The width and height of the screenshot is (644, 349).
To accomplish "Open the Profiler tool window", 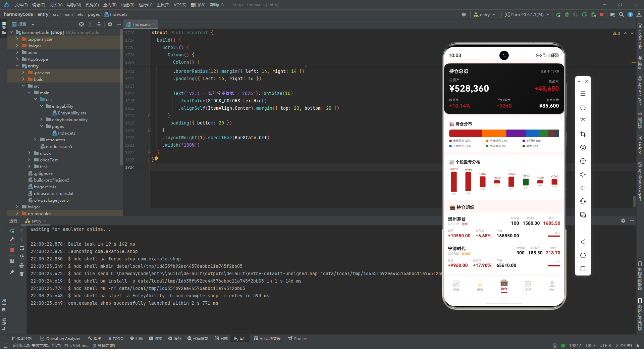I will click(x=298, y=339).
